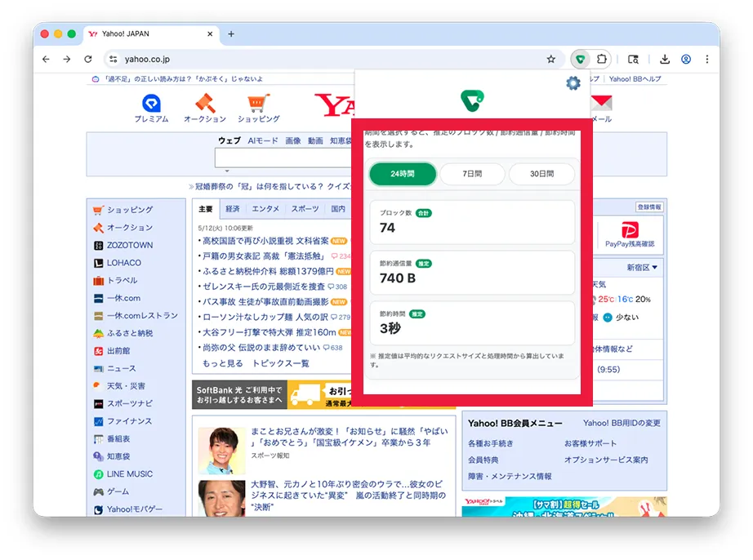Click the ウェブ search tab
This screenshot has width=753, height=560.
coord(229,140)
